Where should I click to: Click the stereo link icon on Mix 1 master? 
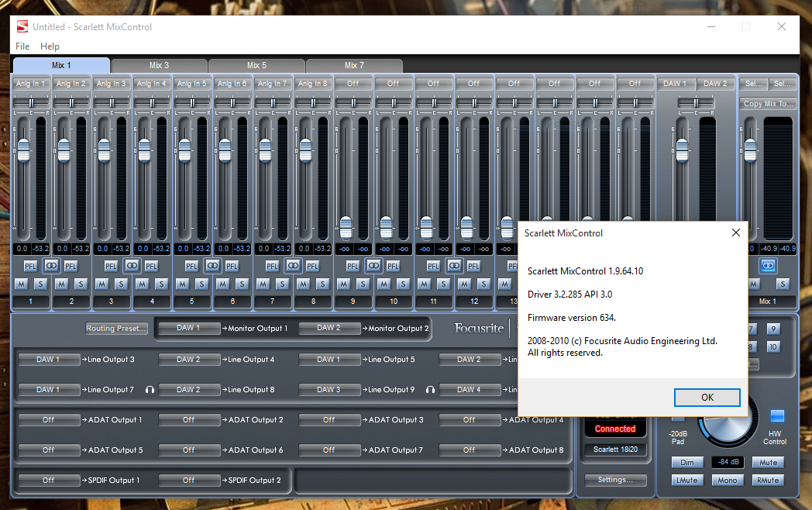point(767,265)
